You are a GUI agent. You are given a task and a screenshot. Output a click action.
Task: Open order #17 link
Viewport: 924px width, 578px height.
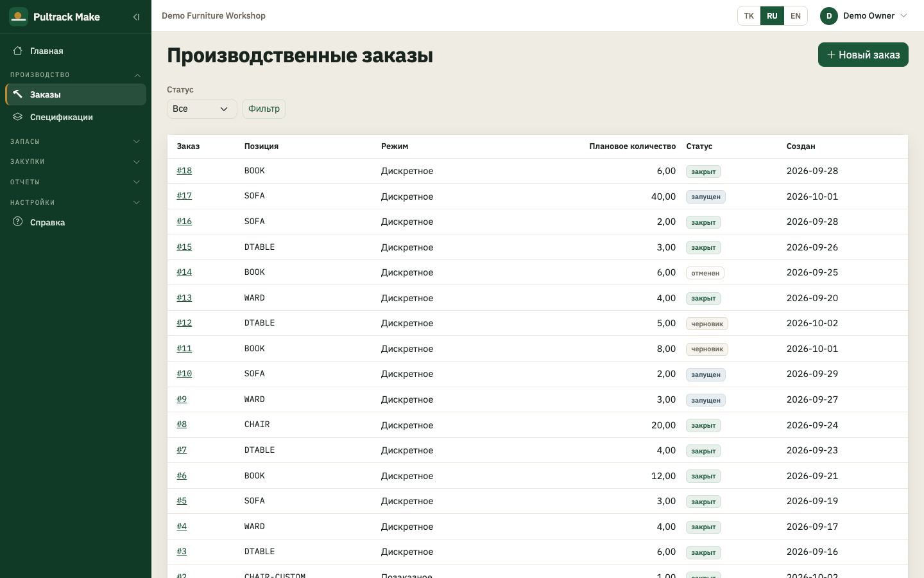(x=184, y=196)
